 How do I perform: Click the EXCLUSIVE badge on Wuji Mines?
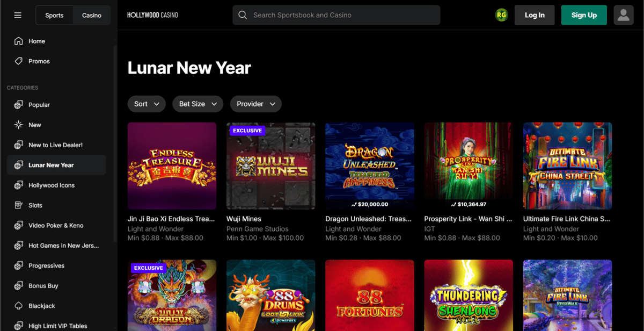pos(247,131)
